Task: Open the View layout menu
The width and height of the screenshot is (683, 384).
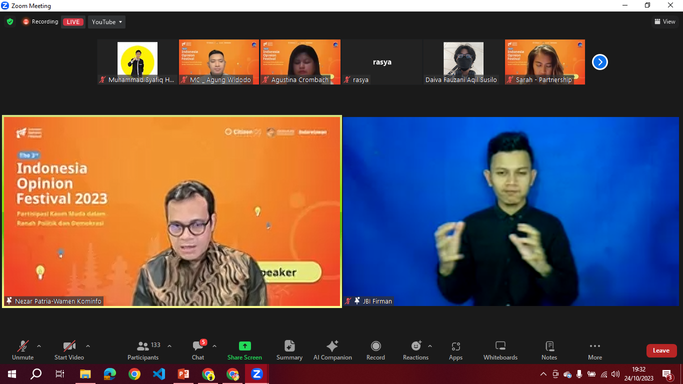Action: [x=665, y=21]
